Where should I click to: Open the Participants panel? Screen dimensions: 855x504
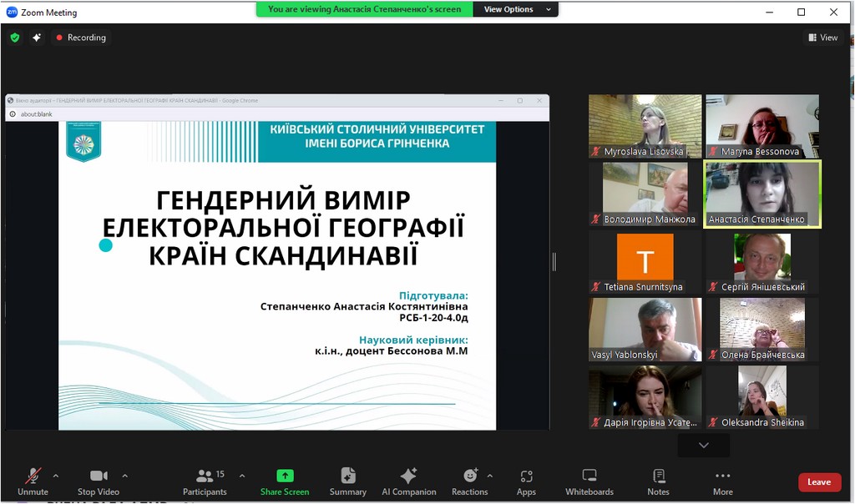pyautogui.click(x=205, y=481)
